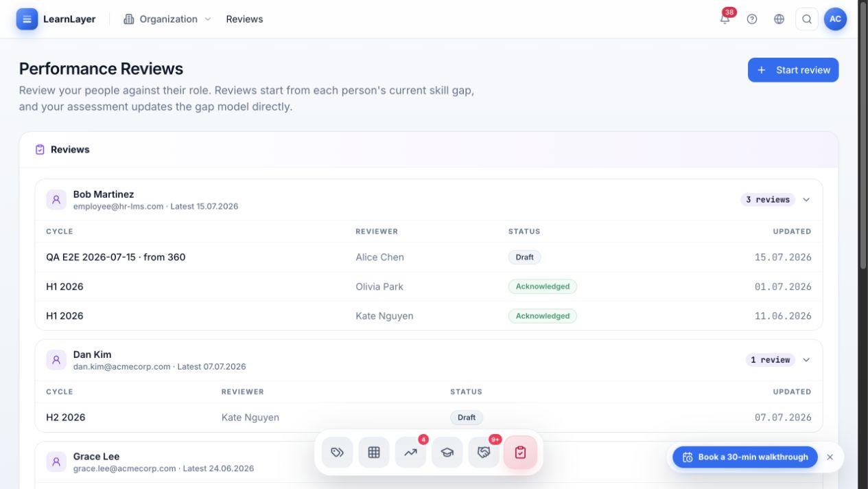Click Acknowledged badge dated 11.06.2026

tap(543, 316)
